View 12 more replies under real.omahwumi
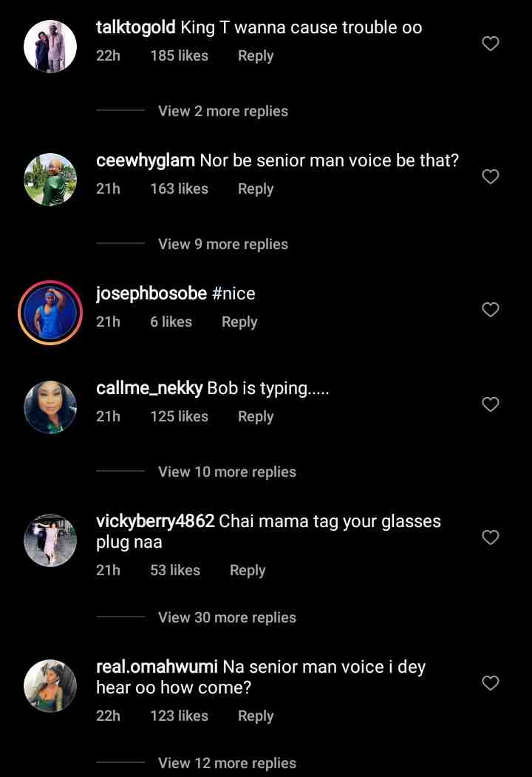532x777 pixels. click(x=227, y=763)
